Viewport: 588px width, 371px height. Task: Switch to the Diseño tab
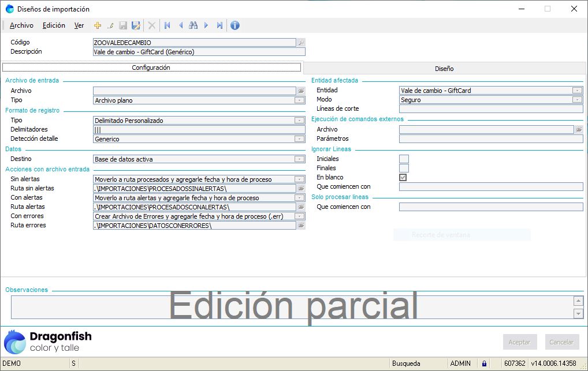444,69
